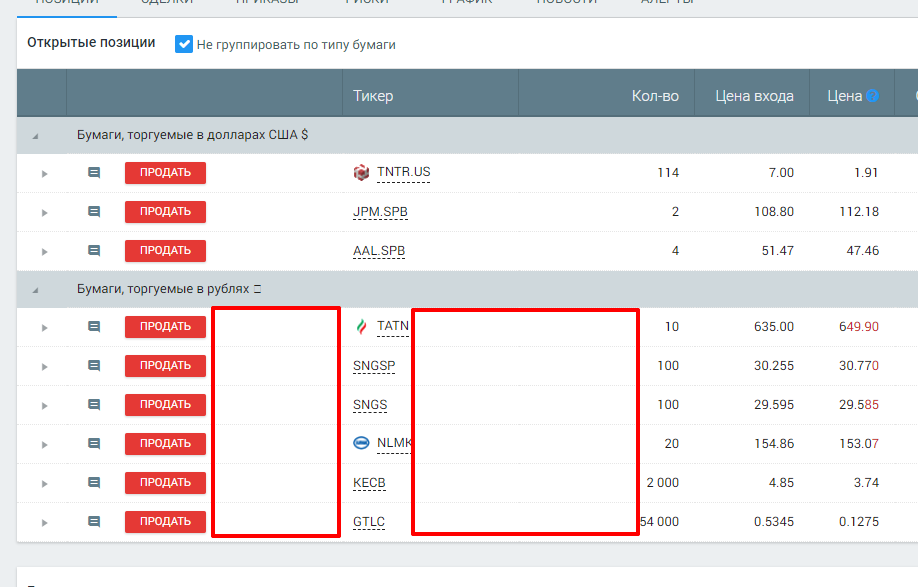This screenshot has height=587, width=918.
Task: Click ПРОДАТЬ for AAL.SPB
Action: click(x=165, y=250)
